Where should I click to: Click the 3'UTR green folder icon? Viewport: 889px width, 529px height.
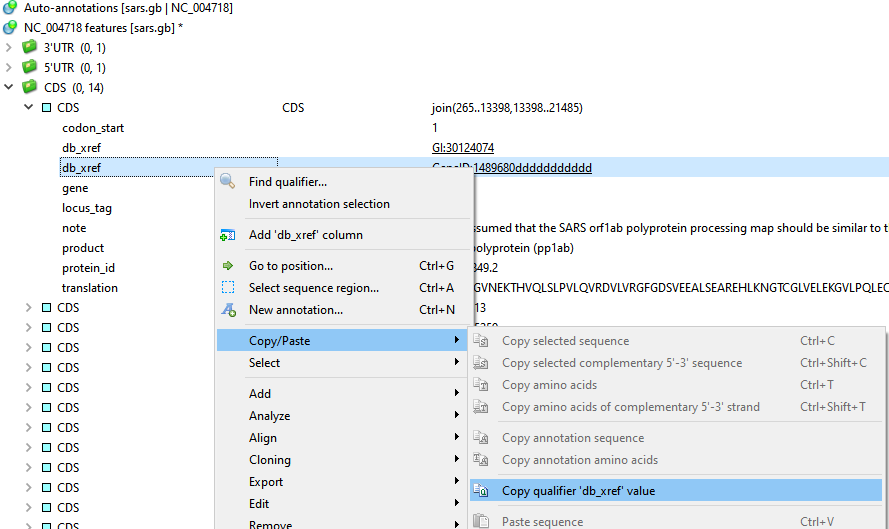tap(29, 47)
